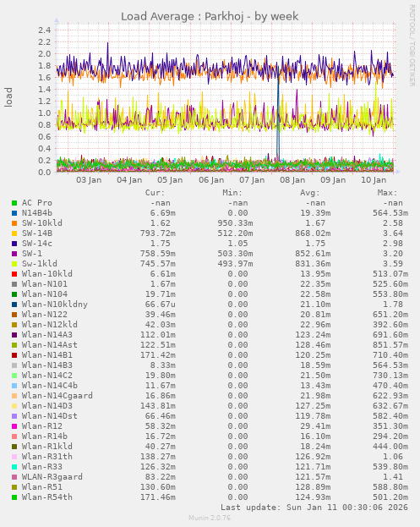Click the Wlan-R1kld legend label

47,447
